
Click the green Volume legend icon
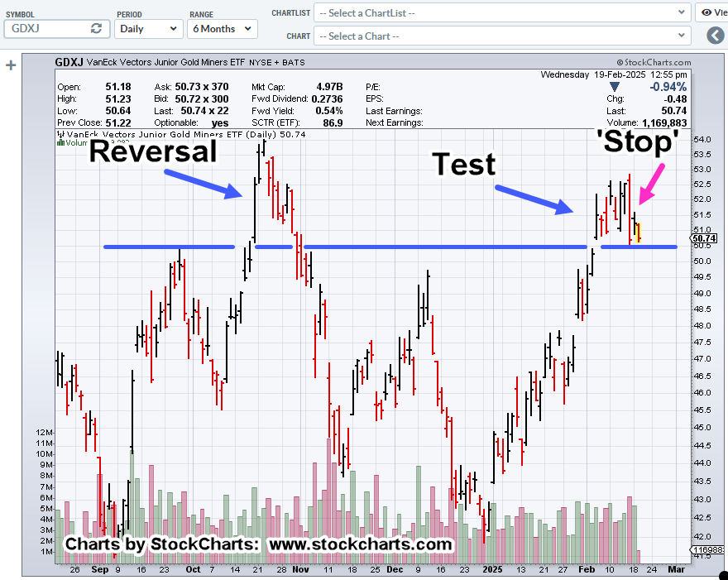[60, 141]
